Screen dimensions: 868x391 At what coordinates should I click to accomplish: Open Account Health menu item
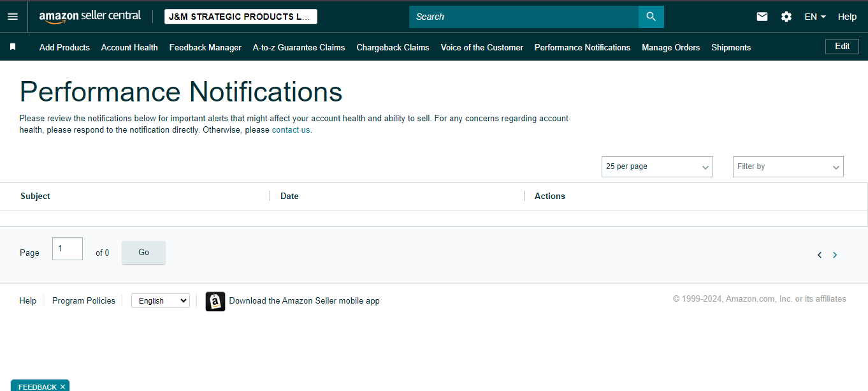pyautogui.click(x=129, y=47)
